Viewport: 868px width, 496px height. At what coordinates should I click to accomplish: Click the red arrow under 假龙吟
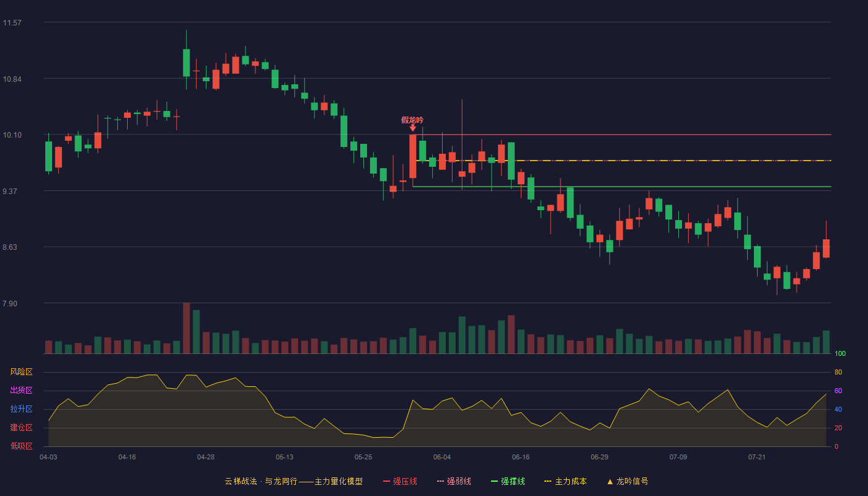[413, 128]
